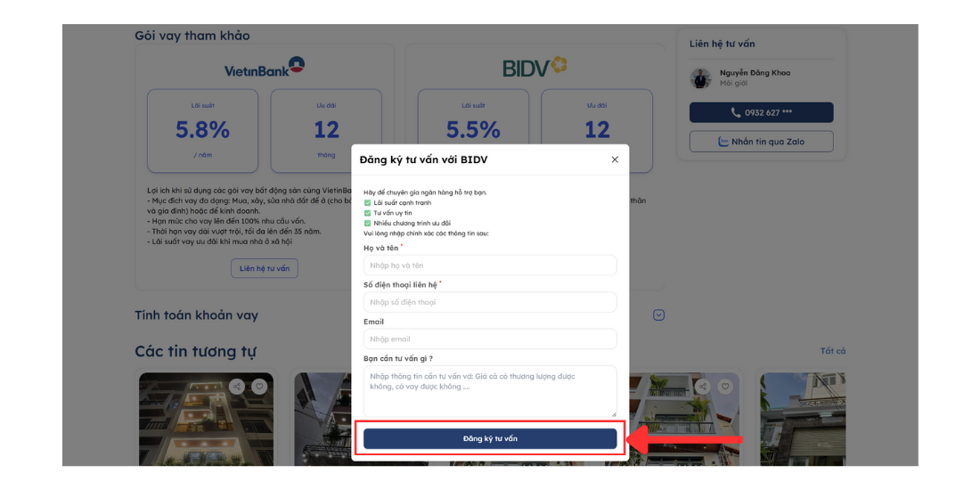Click VietinBank 'Liên hệ tư vấn' button
980x490 pixels.
(265, 268)
